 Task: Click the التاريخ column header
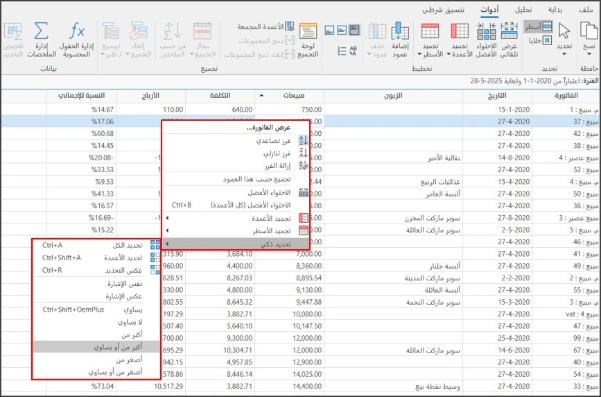[497, 95]
